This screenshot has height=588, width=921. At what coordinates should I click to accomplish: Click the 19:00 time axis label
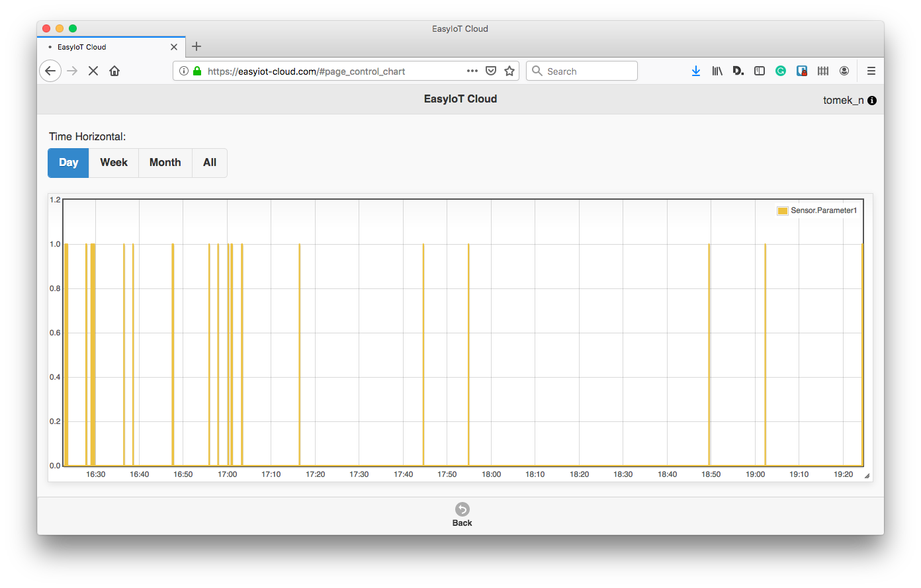pos(756,474)
